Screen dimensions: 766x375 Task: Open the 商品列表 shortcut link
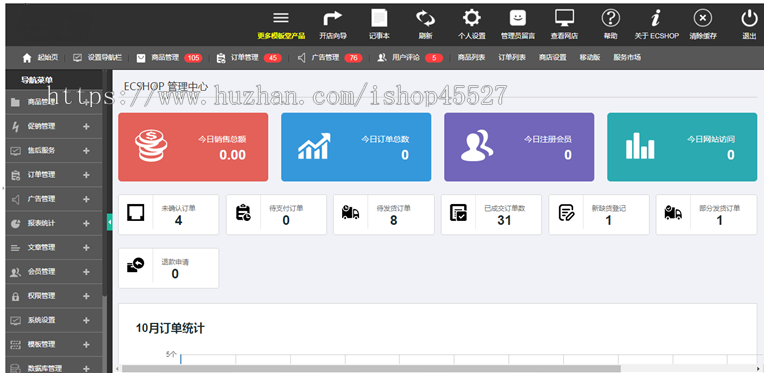pyautogui.click(x=471, y=58)
